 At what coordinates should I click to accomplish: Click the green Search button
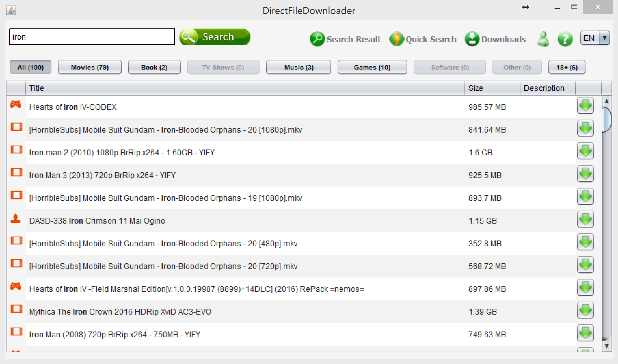215,37
